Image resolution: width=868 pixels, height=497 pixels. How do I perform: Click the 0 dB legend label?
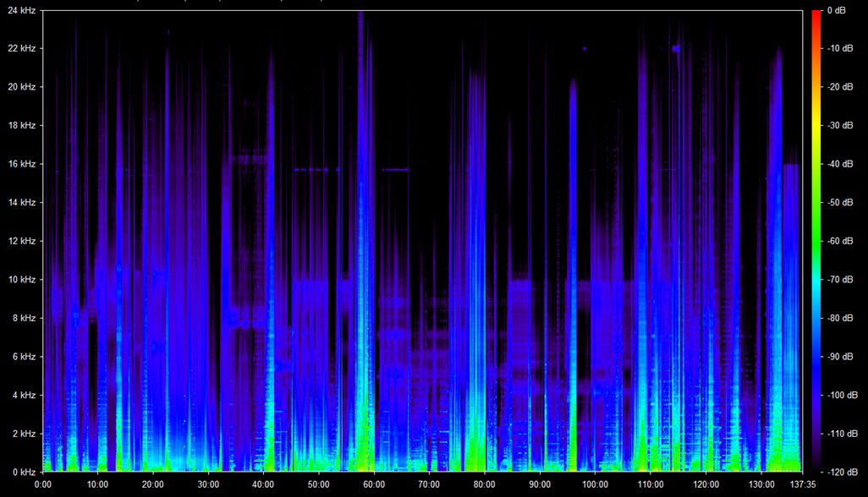pos(836,10)
